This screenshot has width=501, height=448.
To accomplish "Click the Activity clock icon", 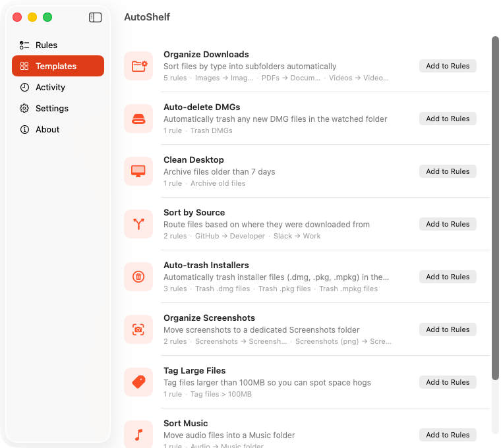I will (24, 87).
